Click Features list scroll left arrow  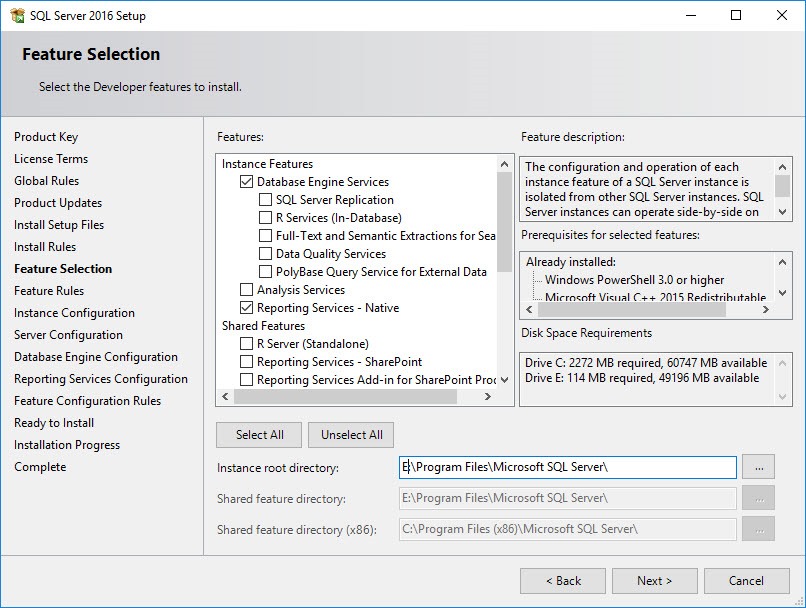pos(225,396)
